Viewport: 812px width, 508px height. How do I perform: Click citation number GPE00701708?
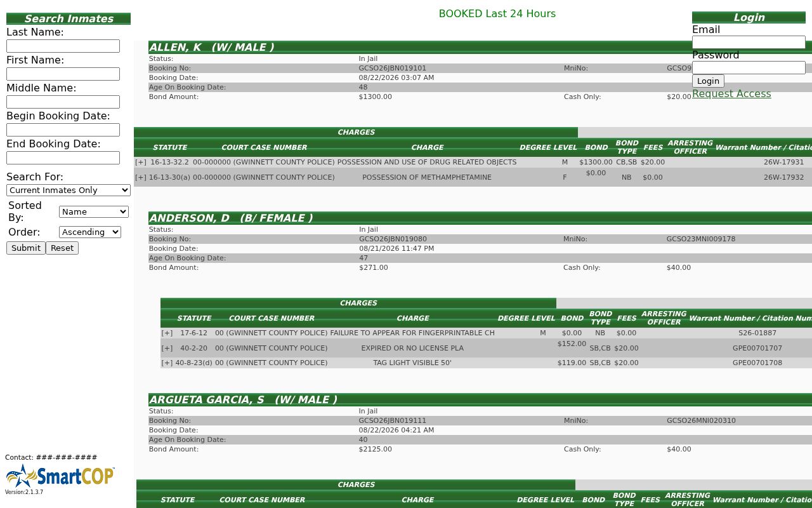click(x=757, y=363)
